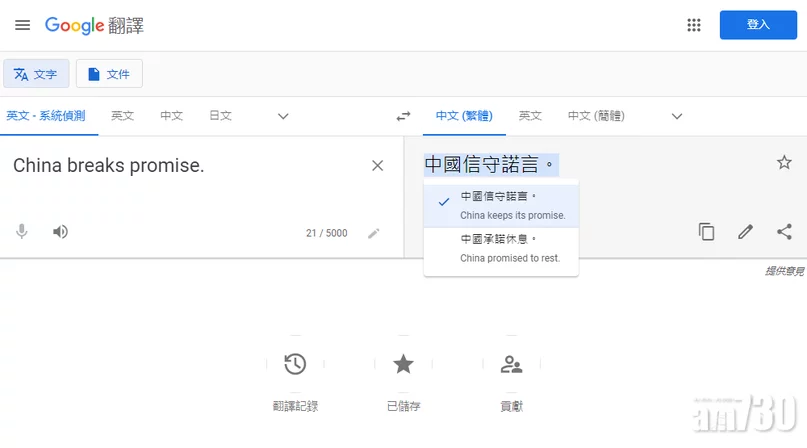Open 貢獻 contribute icon
Viewport: 807px width, 448px height.
point(512,364)
